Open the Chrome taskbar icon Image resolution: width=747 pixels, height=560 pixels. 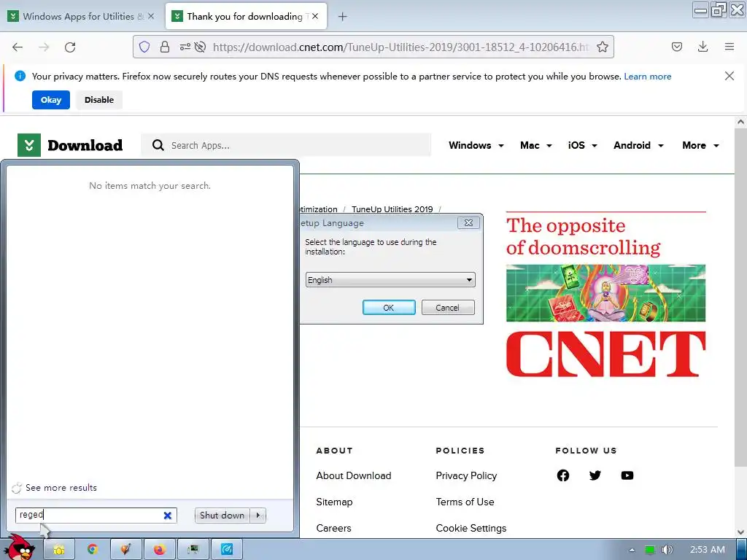(x=93, y=550)
